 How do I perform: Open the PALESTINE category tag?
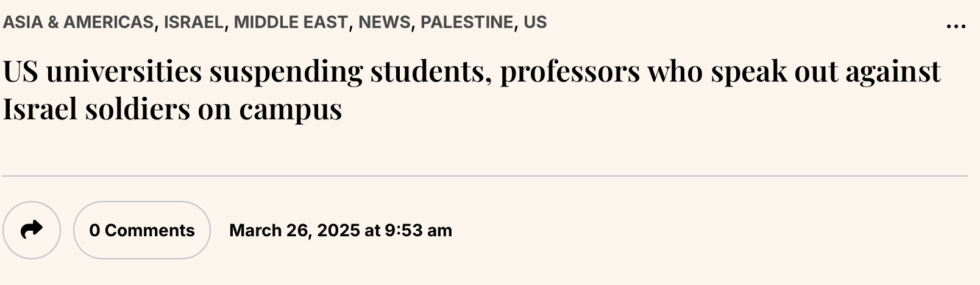click(x=467, y=23)
